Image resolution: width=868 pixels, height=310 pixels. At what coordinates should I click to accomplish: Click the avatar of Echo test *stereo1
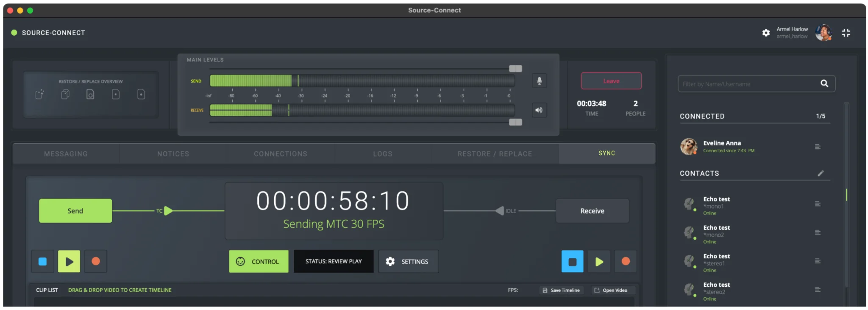pyautogui.click(x=689, y=261)
